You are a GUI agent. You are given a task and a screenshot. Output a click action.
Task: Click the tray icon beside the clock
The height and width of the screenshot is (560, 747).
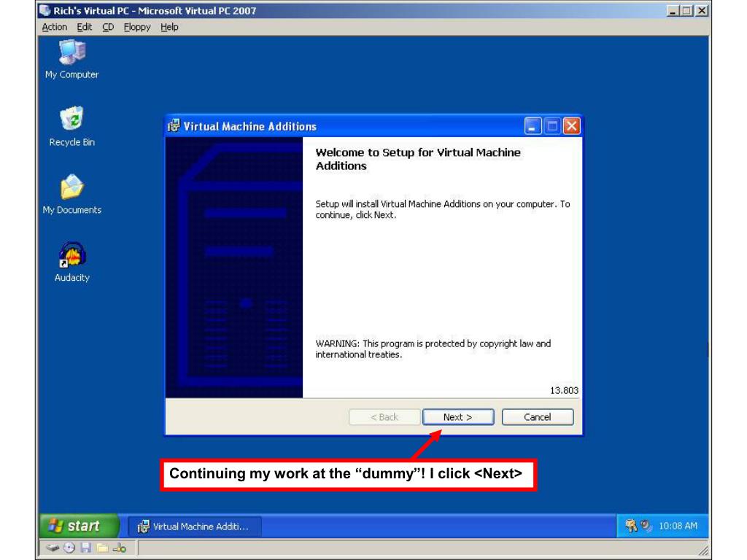646,526
